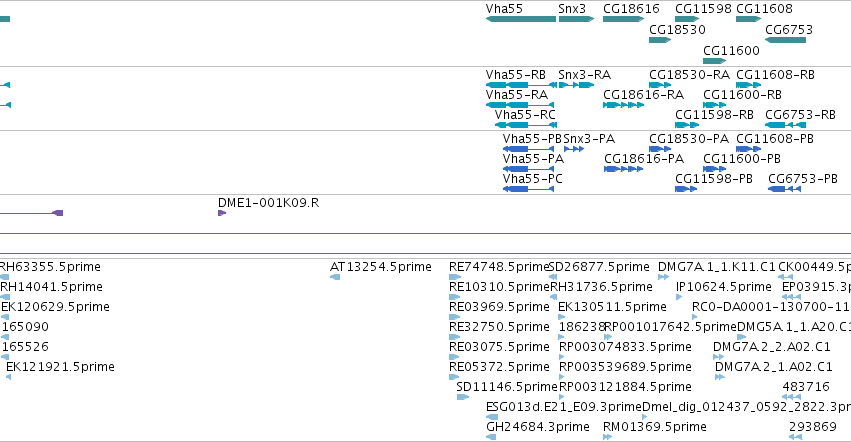Click the Snx3-RA transcript

pos(576,85)
